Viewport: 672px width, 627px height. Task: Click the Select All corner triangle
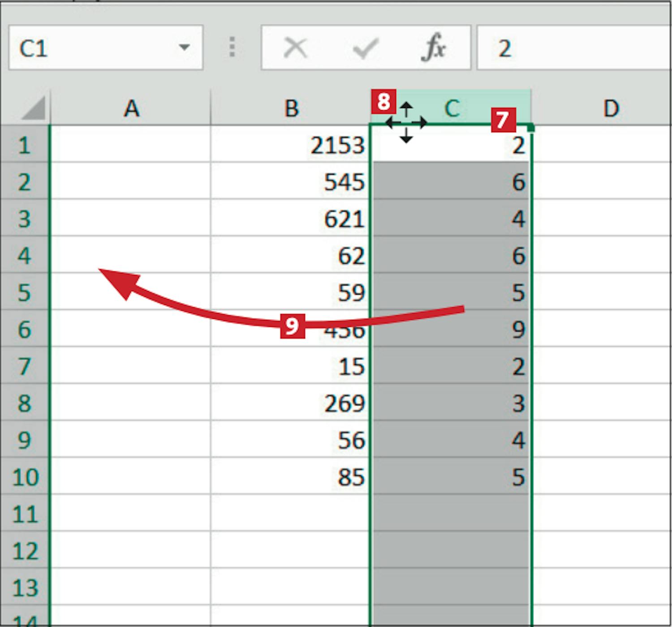tap(33, 108)
